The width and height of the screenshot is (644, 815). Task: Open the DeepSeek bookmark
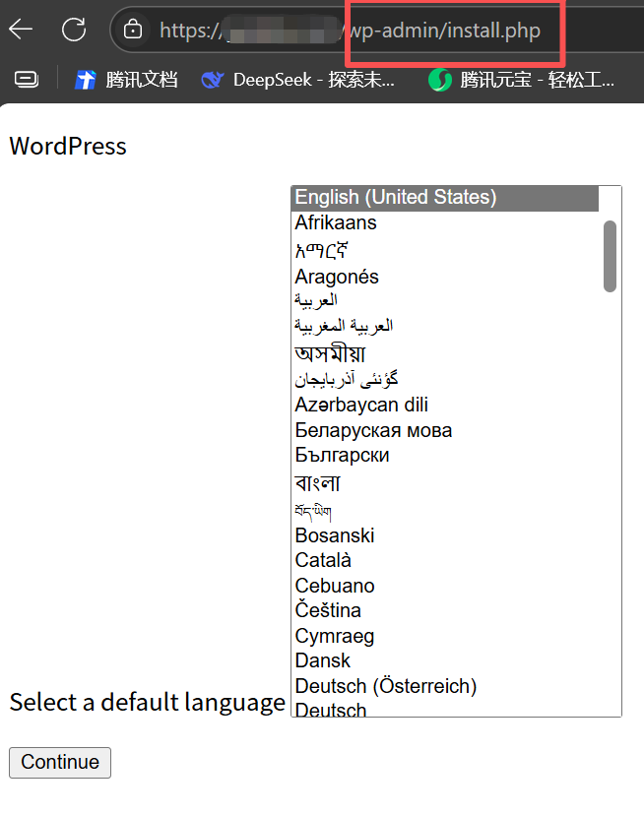297,80
